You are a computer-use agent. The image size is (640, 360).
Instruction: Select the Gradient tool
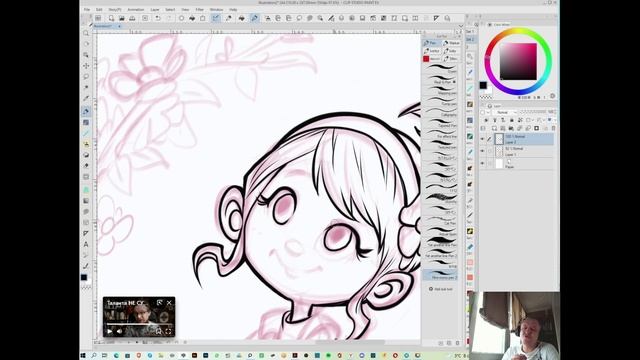86,200
